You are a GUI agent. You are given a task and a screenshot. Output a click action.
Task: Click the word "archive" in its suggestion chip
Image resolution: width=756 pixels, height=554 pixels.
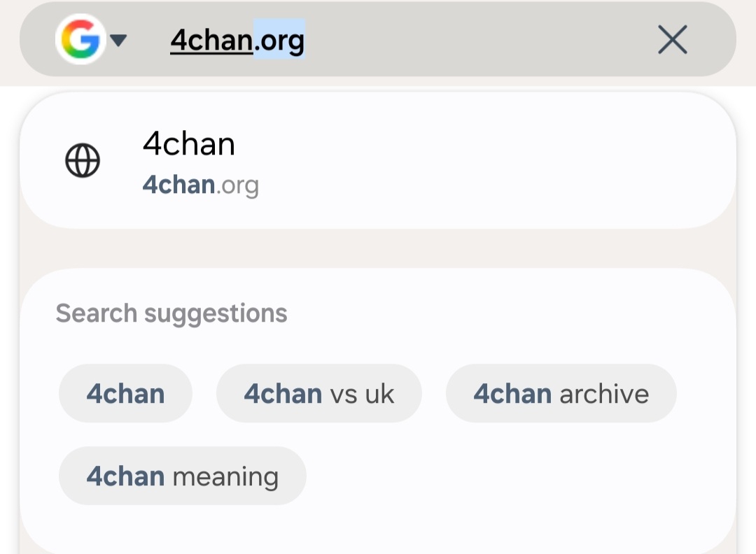(x=604, y=394)
